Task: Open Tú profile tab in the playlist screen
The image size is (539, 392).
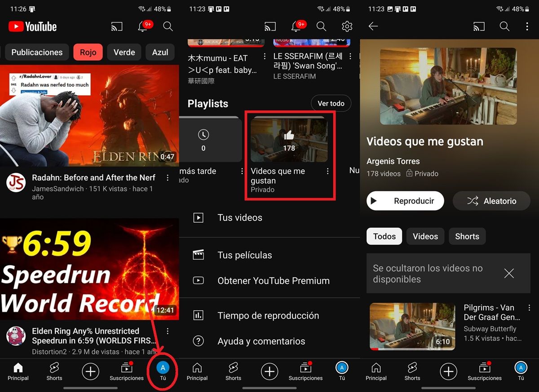Action: tap(521, 372)
